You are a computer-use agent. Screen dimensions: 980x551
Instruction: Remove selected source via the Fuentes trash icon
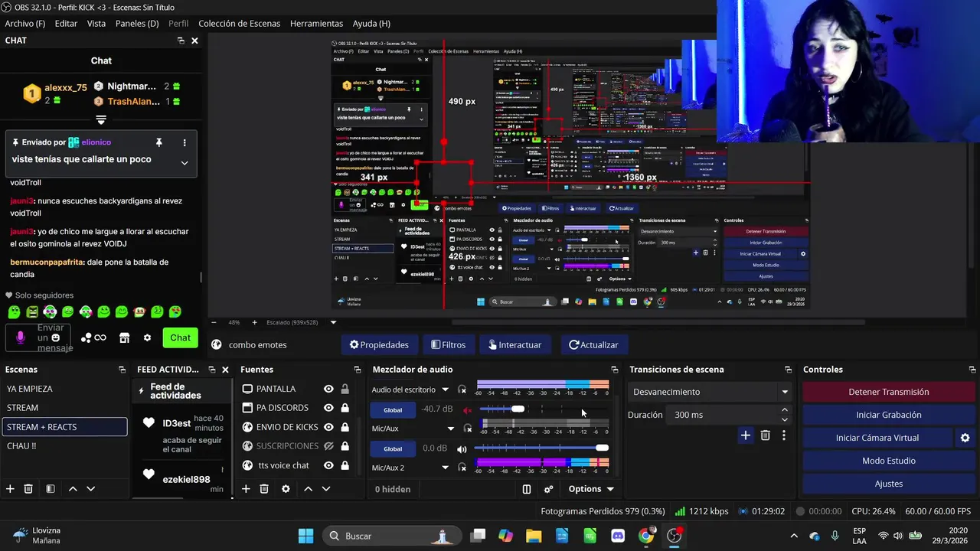tap(264, 488)
